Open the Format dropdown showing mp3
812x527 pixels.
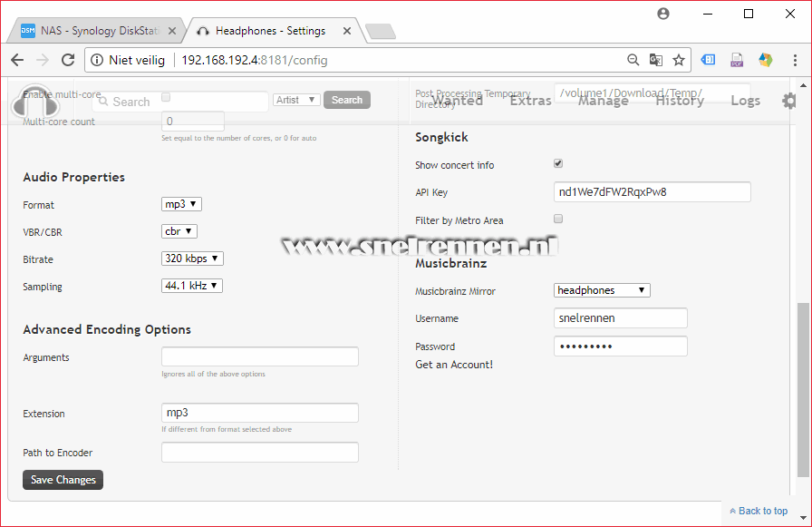(181, 204)
